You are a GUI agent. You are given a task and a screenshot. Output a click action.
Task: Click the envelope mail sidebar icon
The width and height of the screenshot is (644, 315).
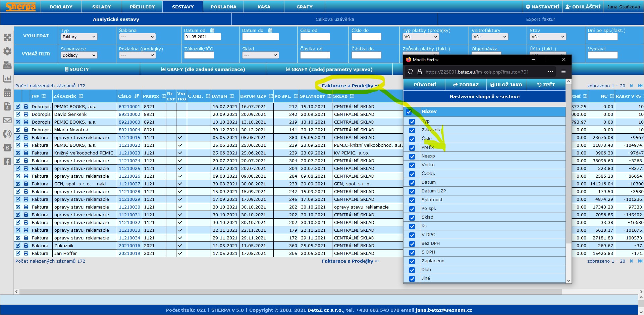(7, 120)
